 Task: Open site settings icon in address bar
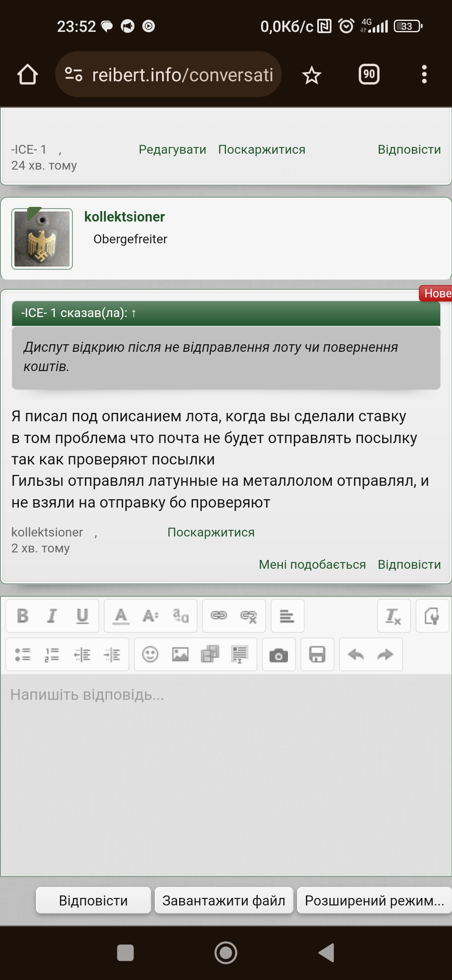tap(74, 75)
